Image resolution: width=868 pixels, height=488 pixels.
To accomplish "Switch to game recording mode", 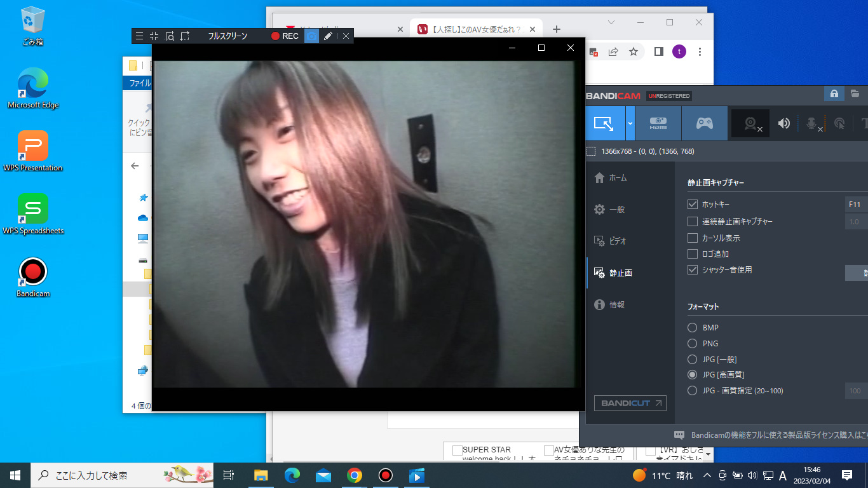I will [704, 123].
